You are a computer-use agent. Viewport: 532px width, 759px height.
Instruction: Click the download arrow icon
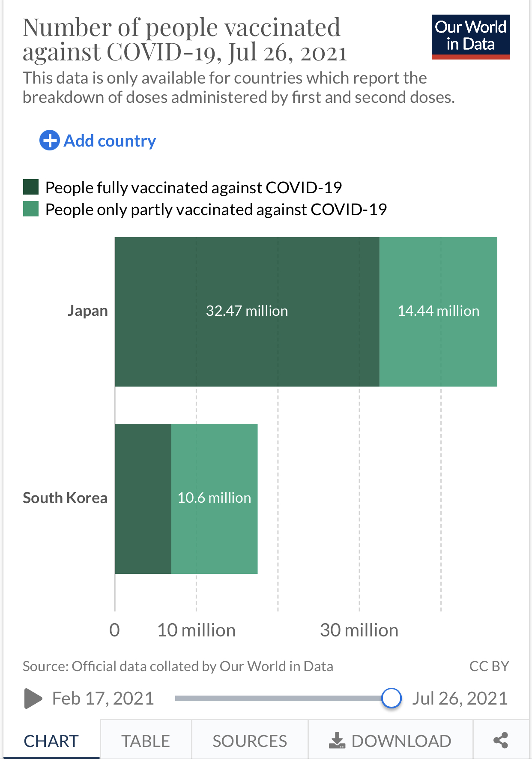[x=337, y=740]
